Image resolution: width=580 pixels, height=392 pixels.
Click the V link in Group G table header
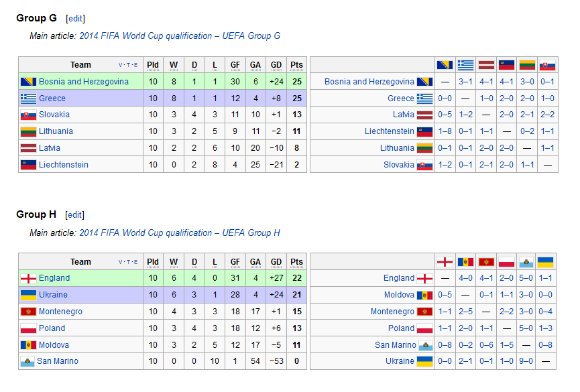pyautogui.click(x=120, y=65)
